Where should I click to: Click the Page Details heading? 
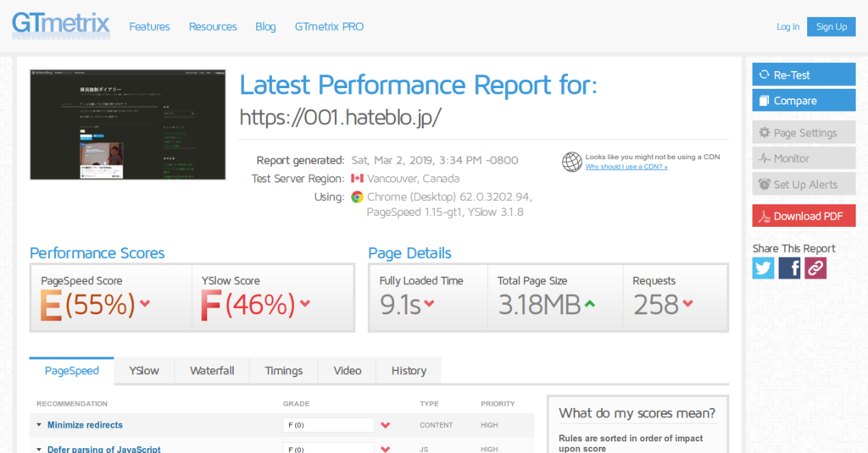pos(409,253)
